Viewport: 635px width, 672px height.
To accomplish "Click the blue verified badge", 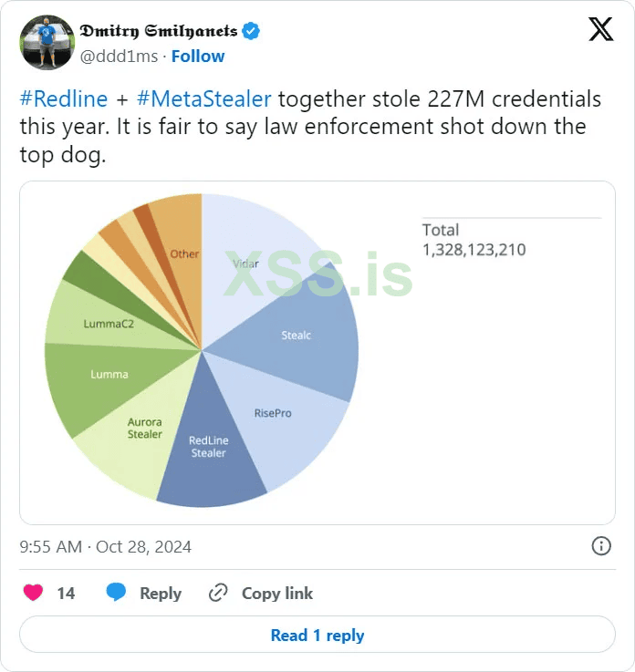I will tap(252, 31).
